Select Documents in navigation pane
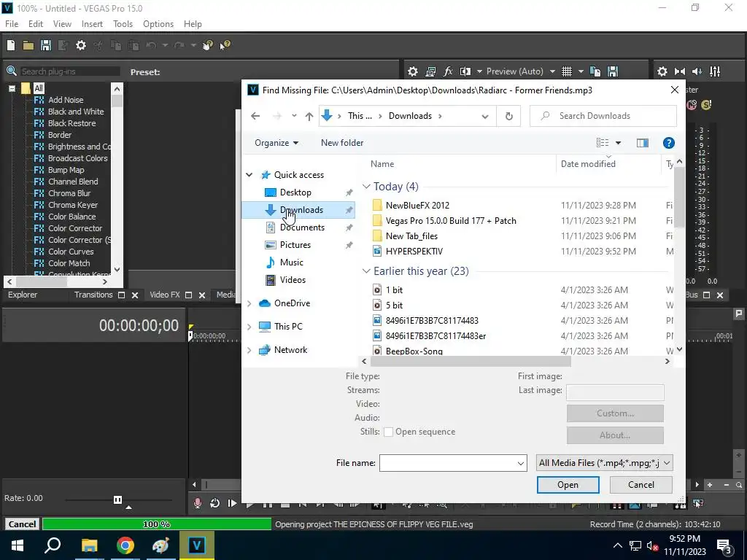 [302, 227]
